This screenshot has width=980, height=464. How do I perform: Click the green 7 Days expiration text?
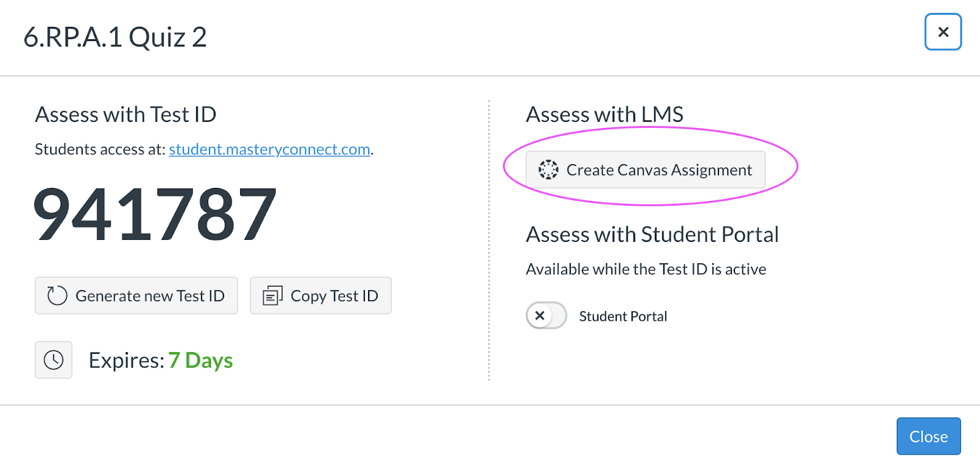[x=201, y=361]
